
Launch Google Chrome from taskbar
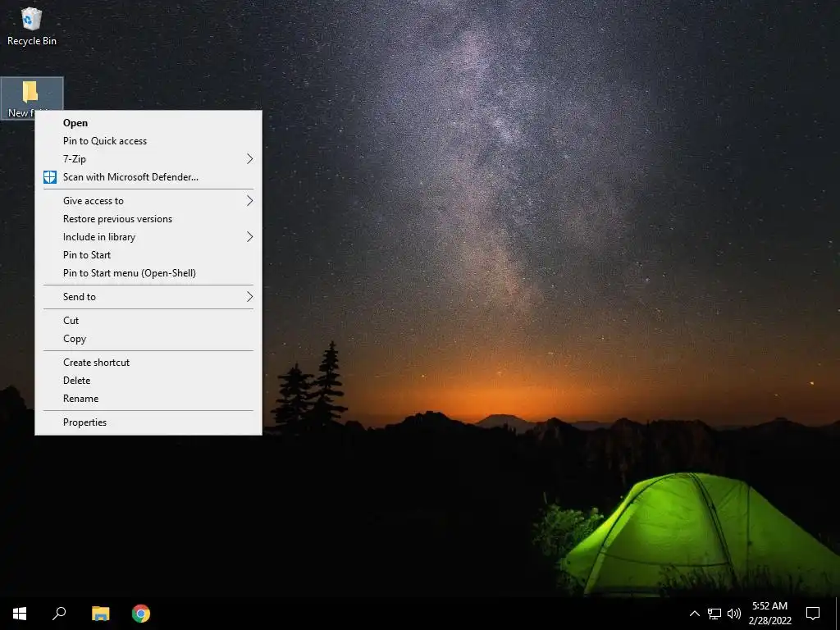pyautogui.click(x=141, y=614)
